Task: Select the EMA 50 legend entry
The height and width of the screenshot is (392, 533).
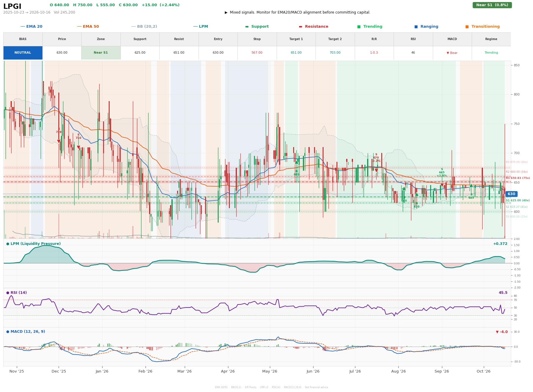Action: [x=88, y=27]
